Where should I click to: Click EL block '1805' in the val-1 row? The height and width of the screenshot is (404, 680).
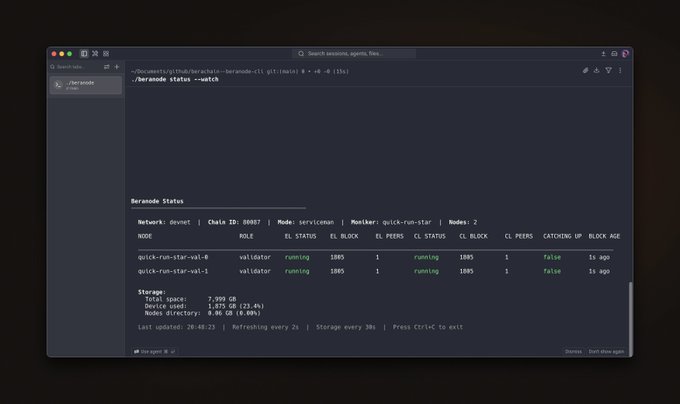coord(337,271)
